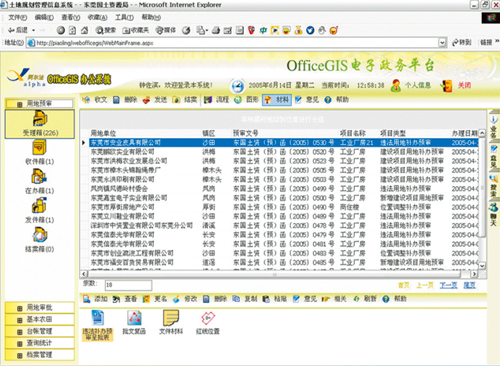Open the 红线位置 red-line location file

click(x=208, y=322)
